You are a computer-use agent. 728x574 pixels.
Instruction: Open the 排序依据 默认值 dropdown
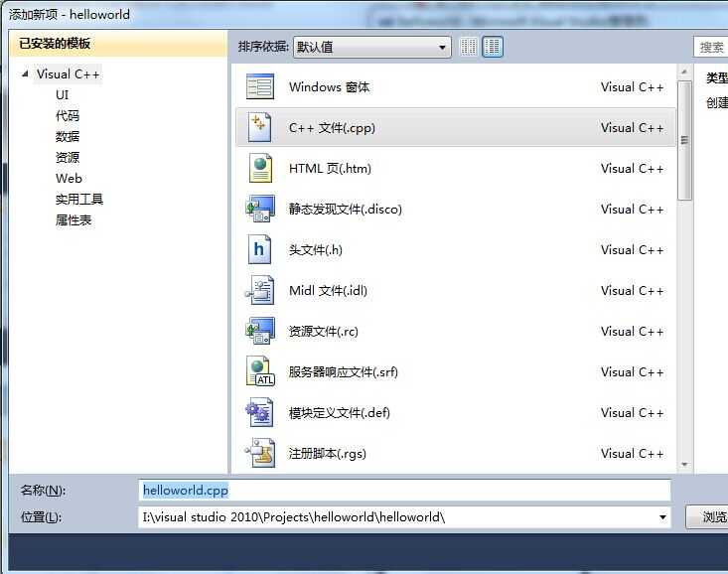371,47
